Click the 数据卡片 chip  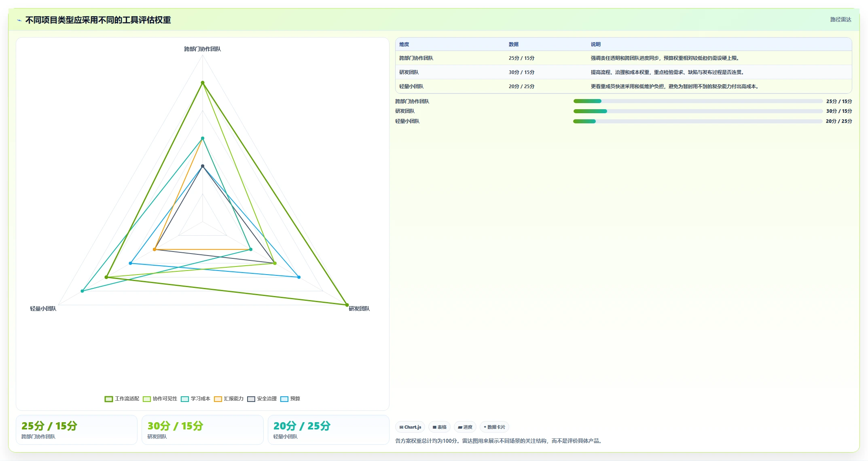click(494, 427)
